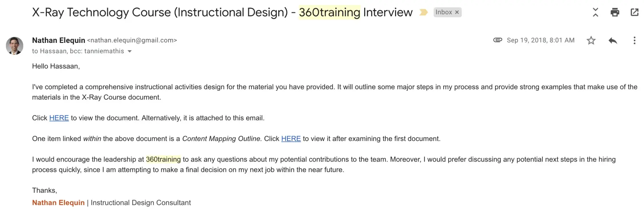Image resolution: width=644 pixels, height=210 pixels.
Task: Open the email in a new window
Action: pos(634,12)
